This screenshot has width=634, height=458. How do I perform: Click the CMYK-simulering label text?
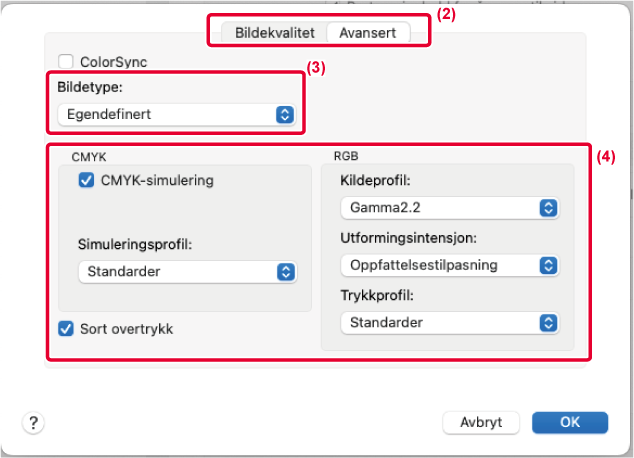[157, 180]
